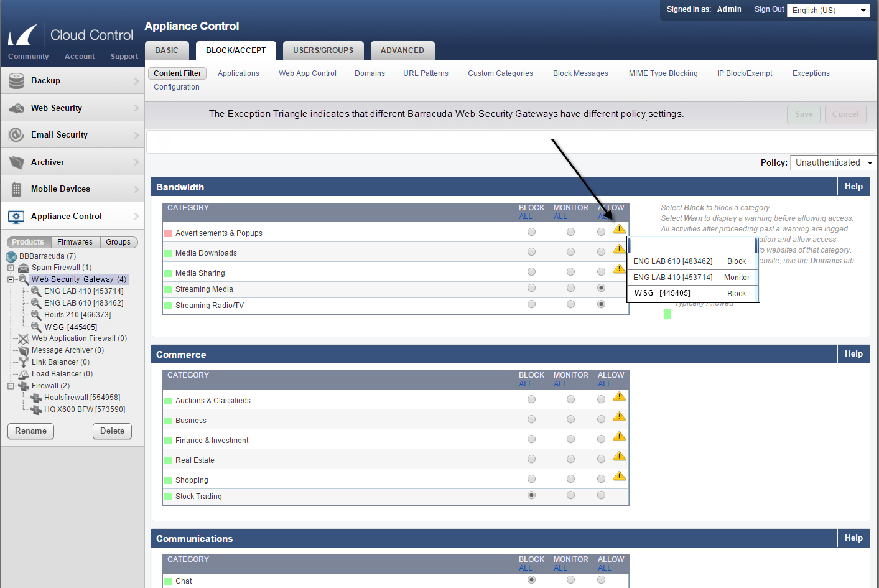Click the BBBarracuda globe icon

coord(11,256)
